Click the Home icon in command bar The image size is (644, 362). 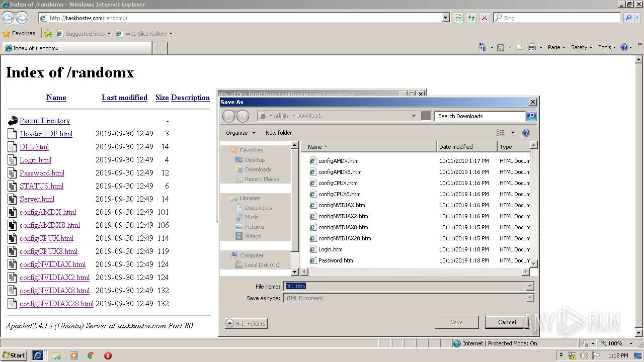(482, 47)
